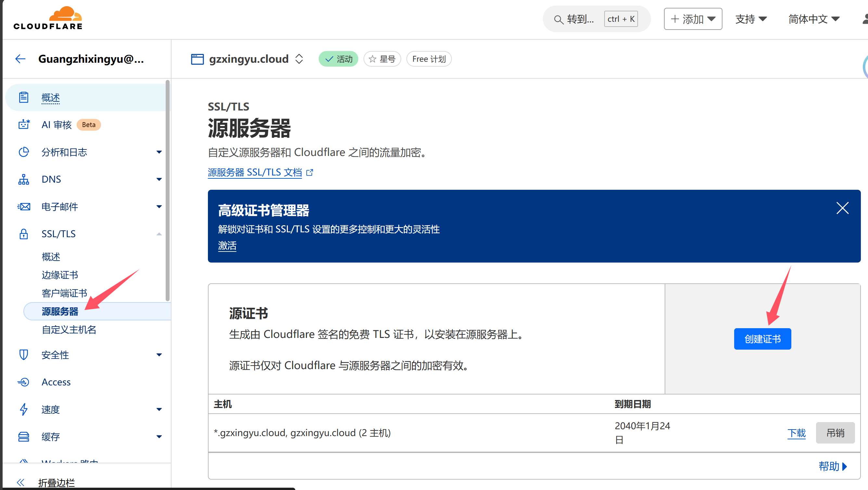Open the 简体中文 language dropdown
Screen dimensions: 868x490
814,19
